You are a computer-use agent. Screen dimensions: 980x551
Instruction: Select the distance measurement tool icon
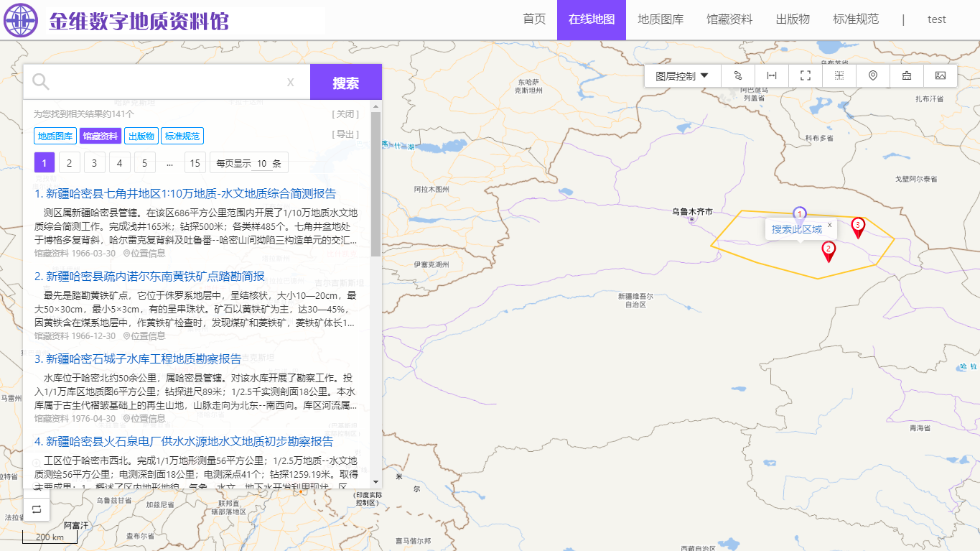coord(772,75)
